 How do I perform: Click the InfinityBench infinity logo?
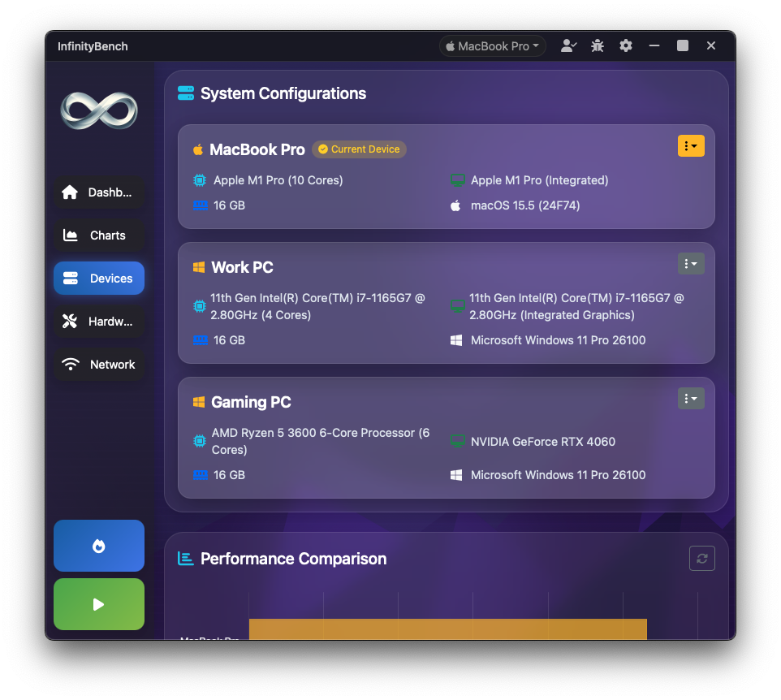point(98,110)
